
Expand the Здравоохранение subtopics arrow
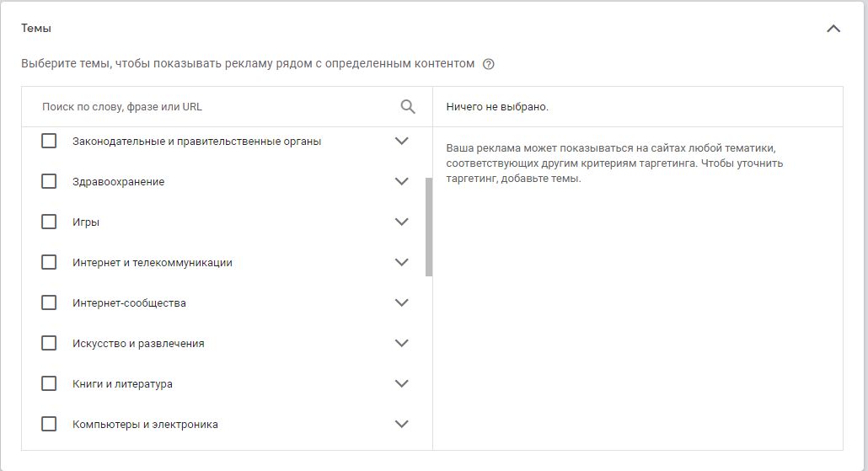(401, 181)
